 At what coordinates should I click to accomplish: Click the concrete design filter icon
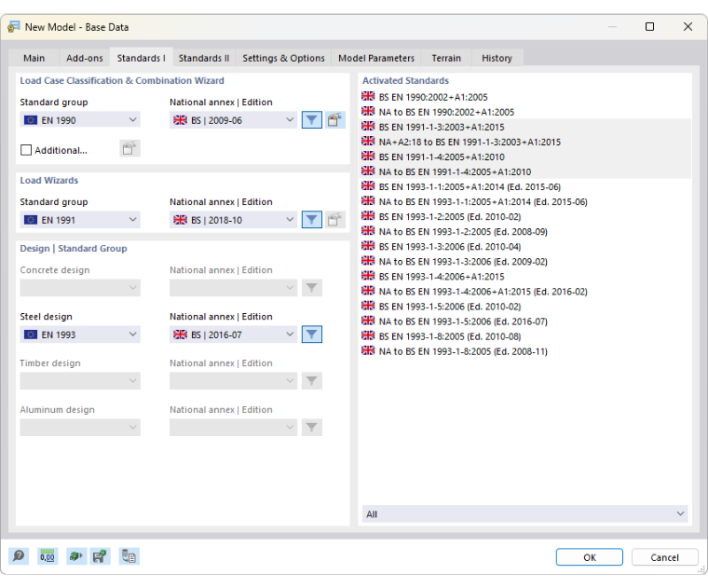[x=311, y=288]
